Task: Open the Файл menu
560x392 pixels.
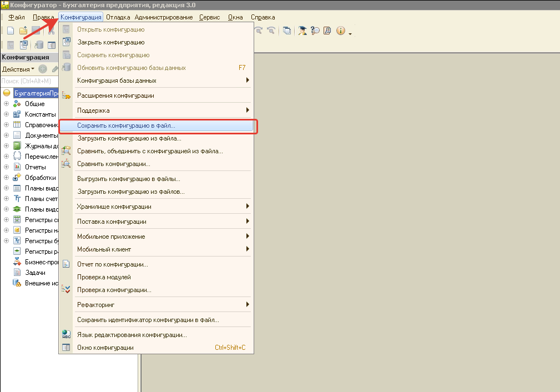Action: click(17, 17)
